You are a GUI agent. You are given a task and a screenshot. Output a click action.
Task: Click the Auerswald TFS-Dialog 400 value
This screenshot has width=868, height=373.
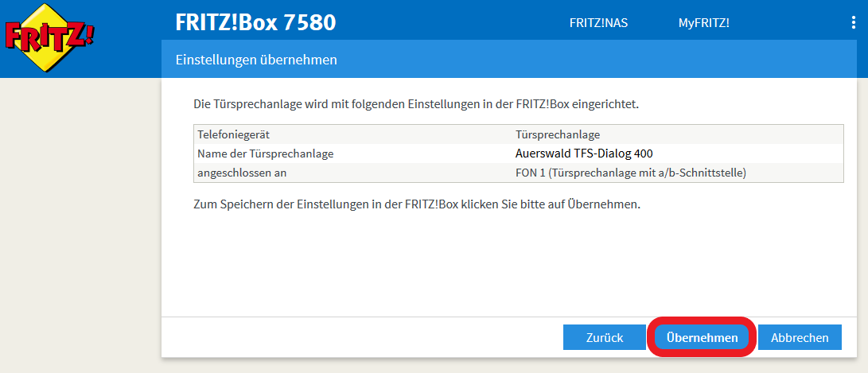(584, 153)
